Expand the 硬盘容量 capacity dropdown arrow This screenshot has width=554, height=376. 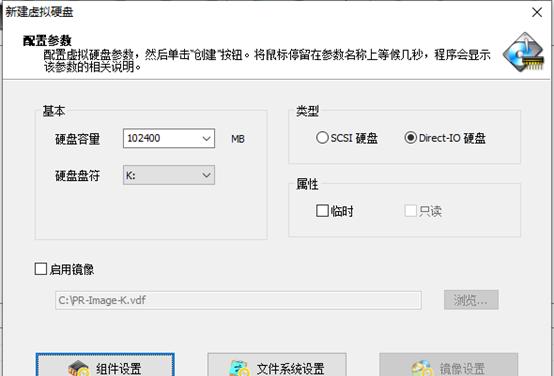tap(206, 138)
